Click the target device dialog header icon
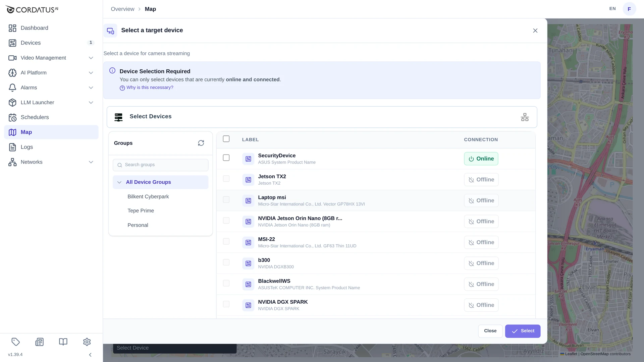Screen dimensions: 644x362 (x=110, y=31)
